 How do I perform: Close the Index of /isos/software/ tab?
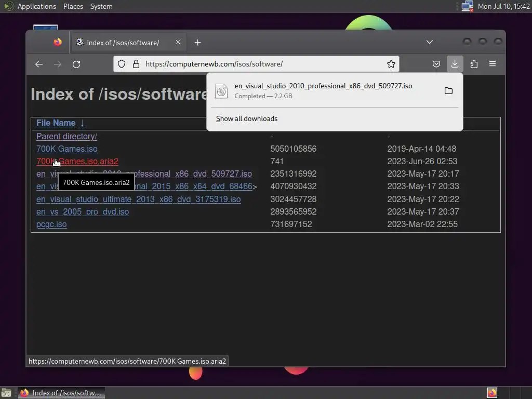pos(178,42)
